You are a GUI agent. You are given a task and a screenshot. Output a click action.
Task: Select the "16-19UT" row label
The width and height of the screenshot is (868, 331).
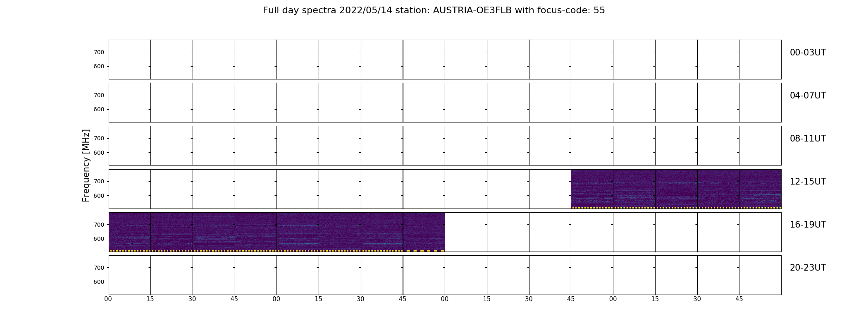(808, 225)
